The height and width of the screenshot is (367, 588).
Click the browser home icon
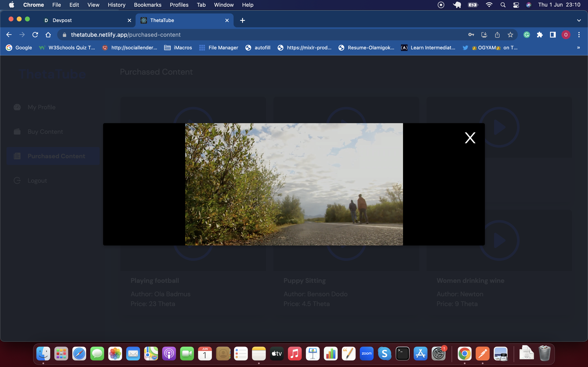pyautogui.click(x=48, y=35)
